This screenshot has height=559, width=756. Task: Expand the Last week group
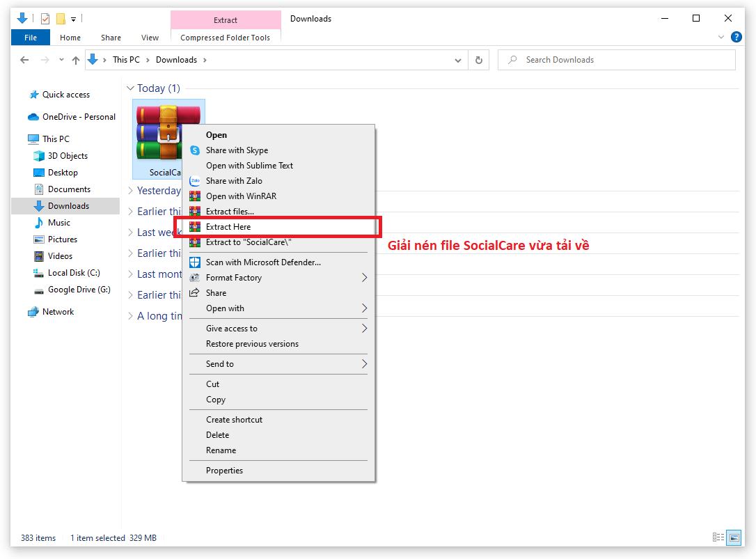tap(130, 233)
